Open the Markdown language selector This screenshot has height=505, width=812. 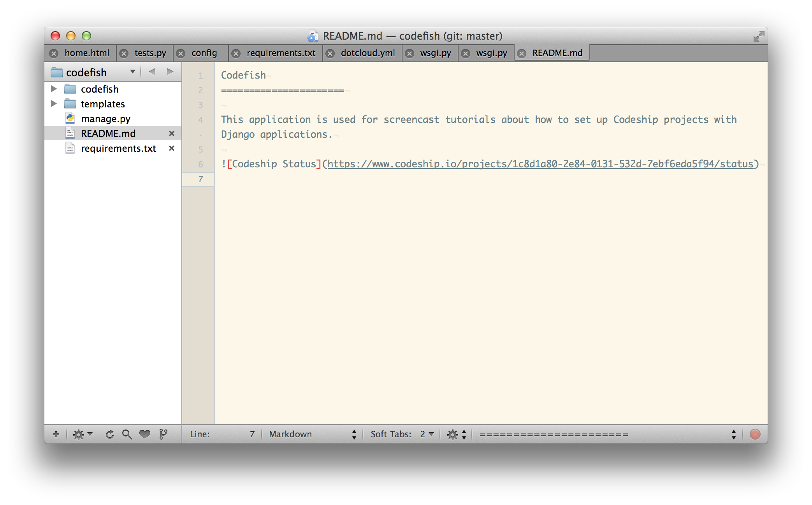pyautogui.click(x=313, y=434)
